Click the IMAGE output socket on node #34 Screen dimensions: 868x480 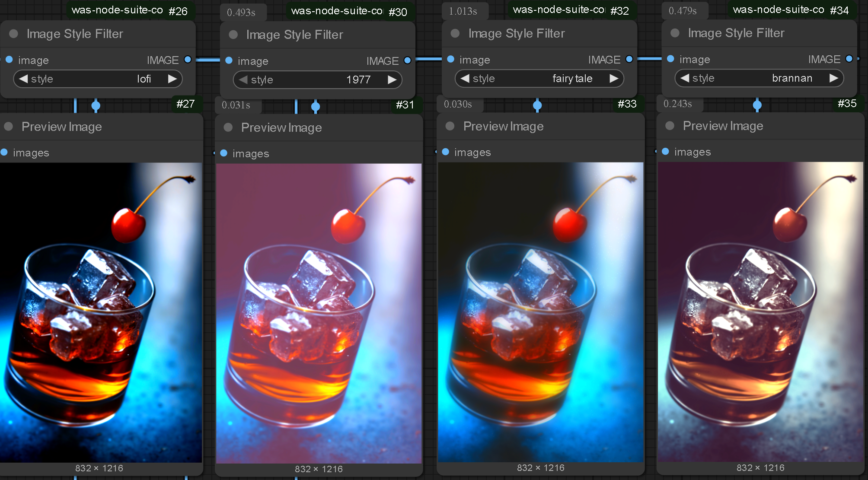(x=849, y=59)
